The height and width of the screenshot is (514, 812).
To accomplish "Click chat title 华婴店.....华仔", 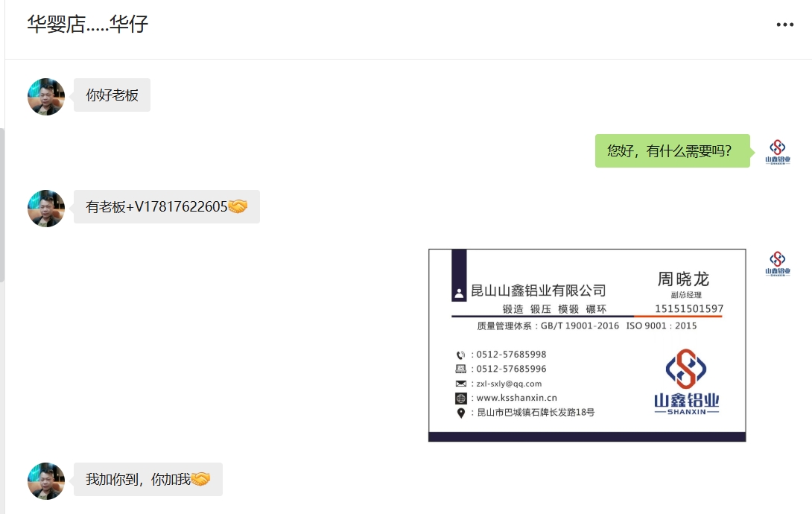I will pos(87,24).
